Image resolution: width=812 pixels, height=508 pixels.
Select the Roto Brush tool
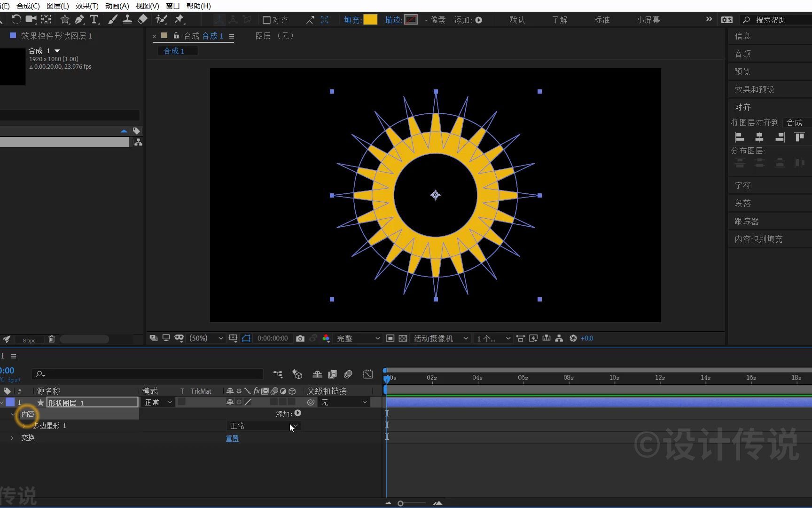(161, 19)
